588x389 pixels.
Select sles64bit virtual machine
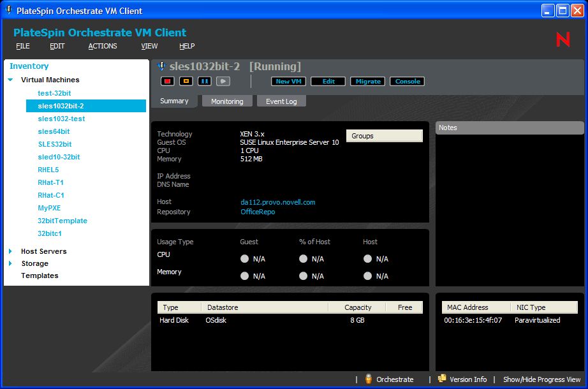click(x=54, y=131)
